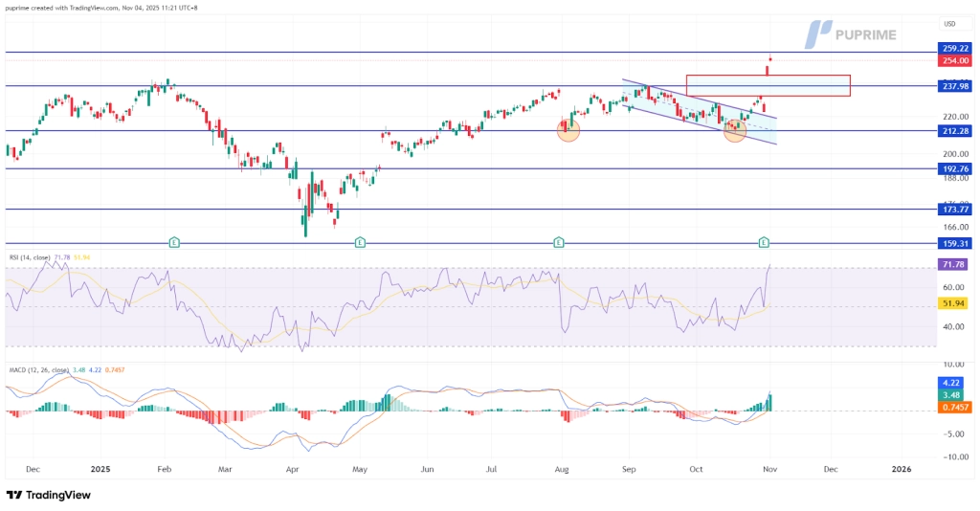This screenshot has height=511, width=980.
Task: Open the earnings E marker near August
Action: coord(559,242)
